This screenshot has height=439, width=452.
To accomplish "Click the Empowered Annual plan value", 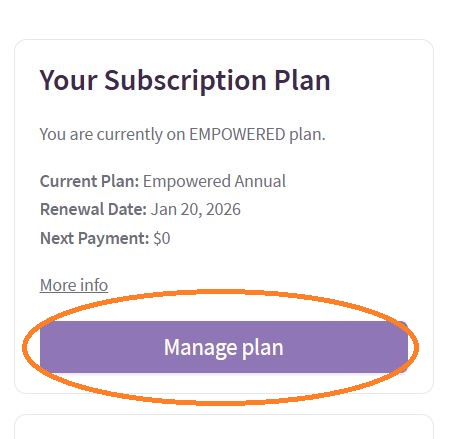I will click(x=214, y=181).
